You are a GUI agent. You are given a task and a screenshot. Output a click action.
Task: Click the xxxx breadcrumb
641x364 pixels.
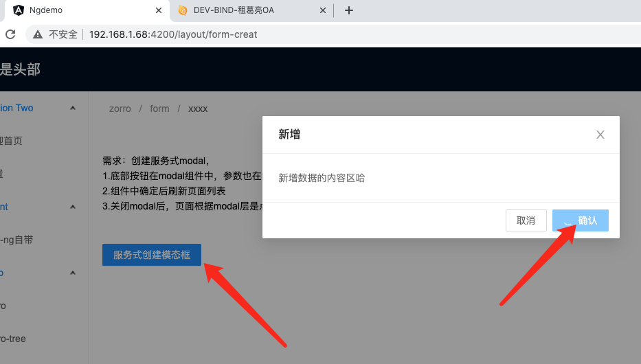pyautogui.click(x=198, y=109)
